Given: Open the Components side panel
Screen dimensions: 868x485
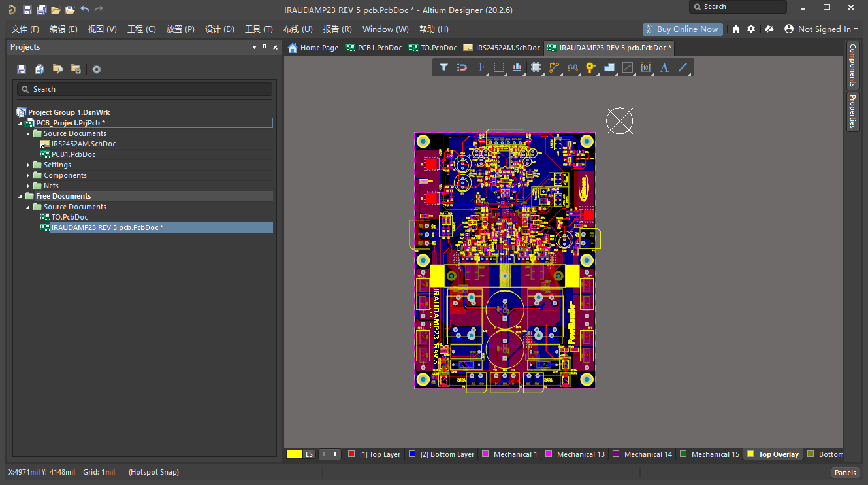Looking at the screenshot, I should click(x=852, y=66).
